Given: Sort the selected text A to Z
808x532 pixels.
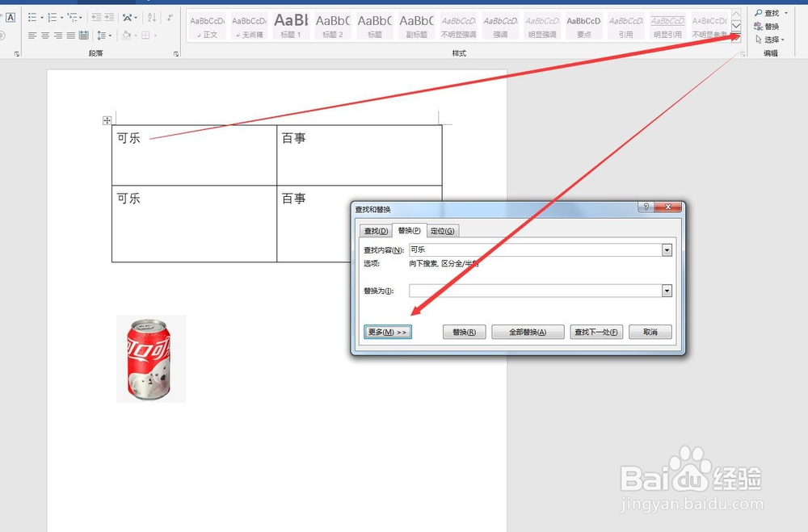Looking at the screenshot, I should click(x=152, y=18).
